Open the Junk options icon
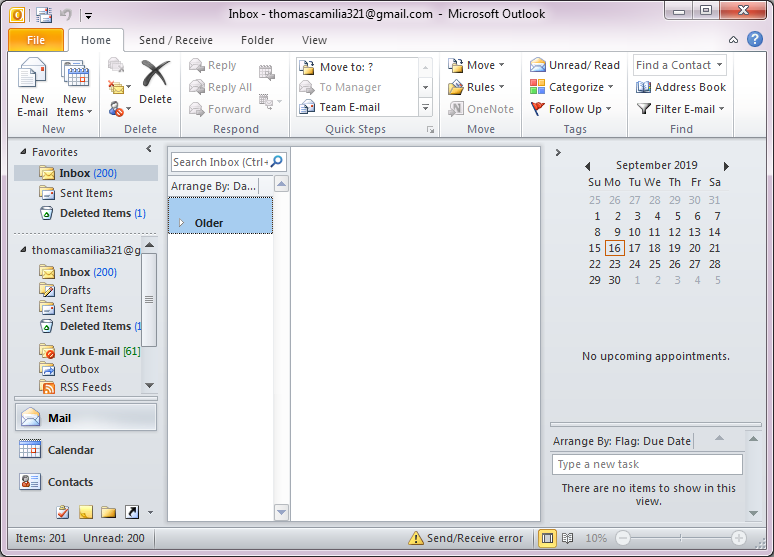 [119, 109]
